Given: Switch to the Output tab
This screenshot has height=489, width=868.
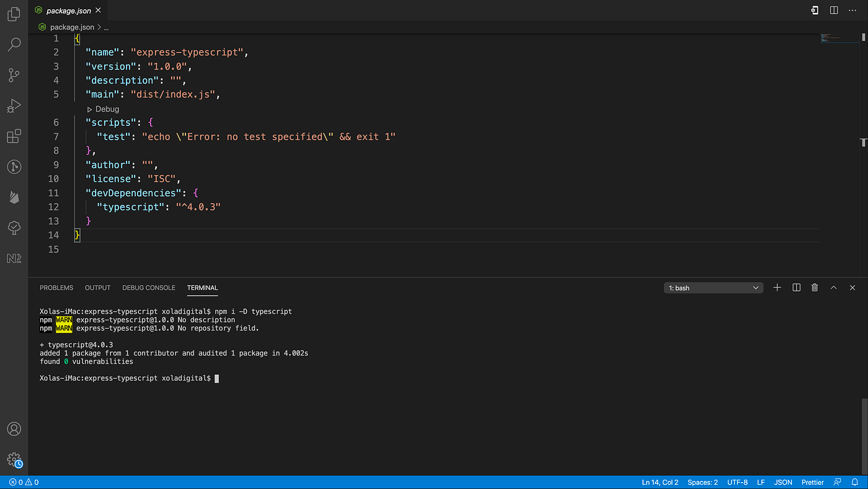Looking at the screenshot, I should [97, 287].
